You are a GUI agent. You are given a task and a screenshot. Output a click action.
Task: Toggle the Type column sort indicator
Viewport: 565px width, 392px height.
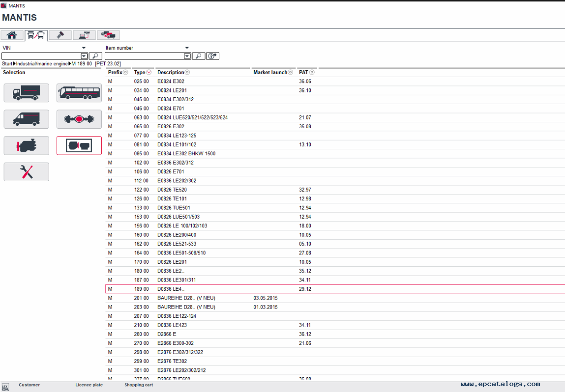point(149,73)
